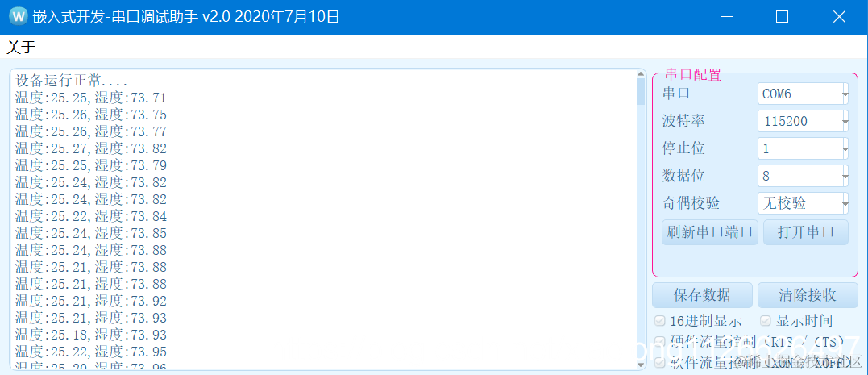Click the 清除接收 button
The image size is (868, 375).
(807, 294)
